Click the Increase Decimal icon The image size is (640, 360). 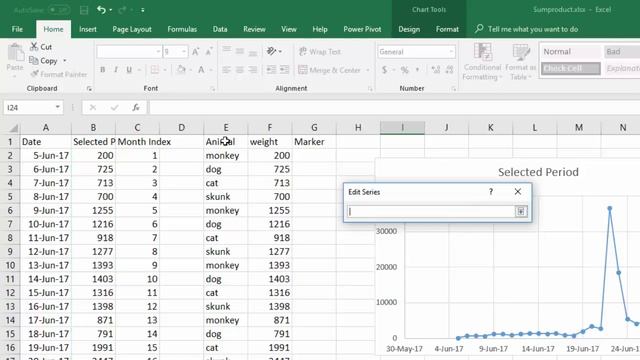(x=436, y=70)
